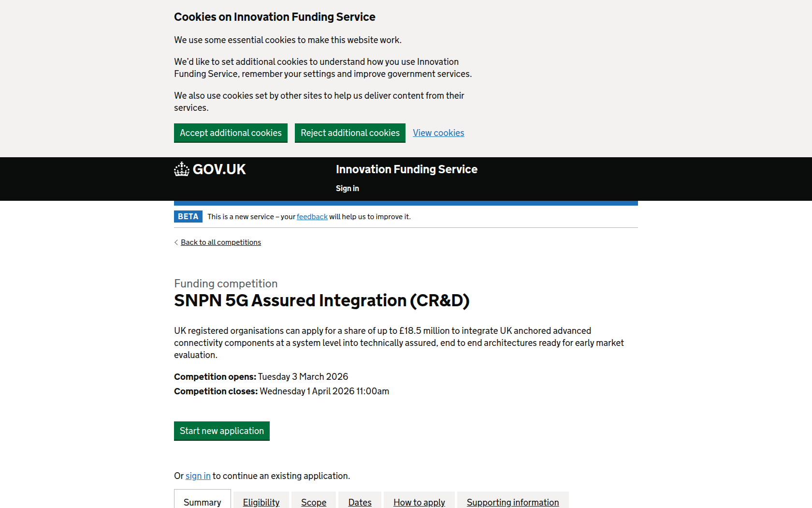Click the GOV.UK wordmark text
This screenshot has height=508, width=812.
(x=219, y=169)
